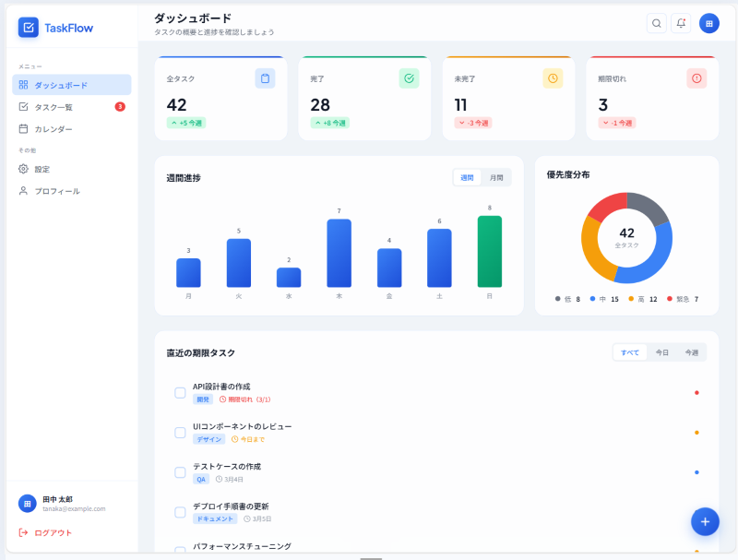Click the blue 中 legend swatch

tap(592, 299)
